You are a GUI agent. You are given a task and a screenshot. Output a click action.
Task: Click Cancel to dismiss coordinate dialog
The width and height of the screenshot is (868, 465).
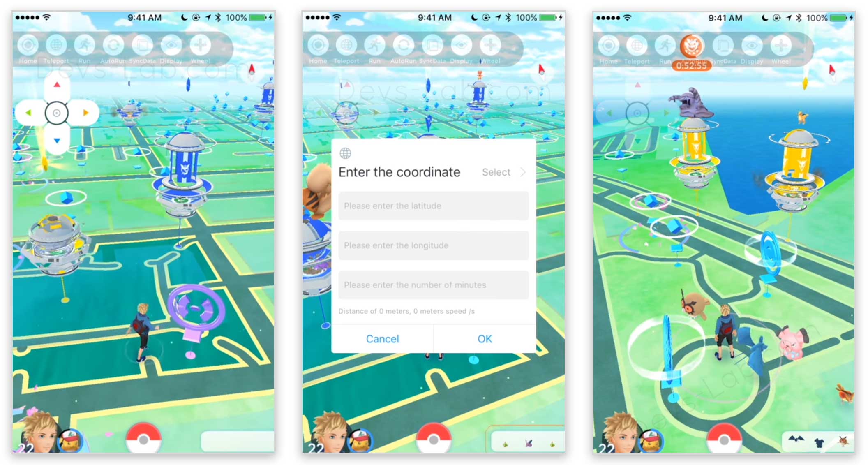[382, 338]
